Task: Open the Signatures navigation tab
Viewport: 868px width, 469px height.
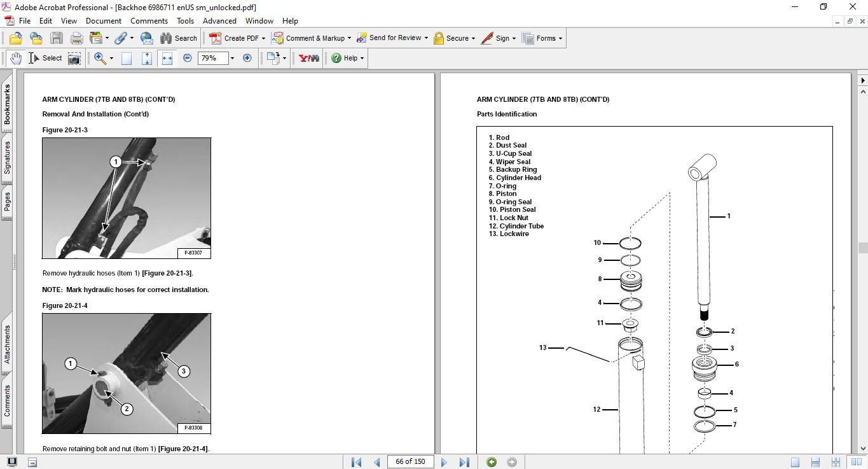Action: coord(7,158)
